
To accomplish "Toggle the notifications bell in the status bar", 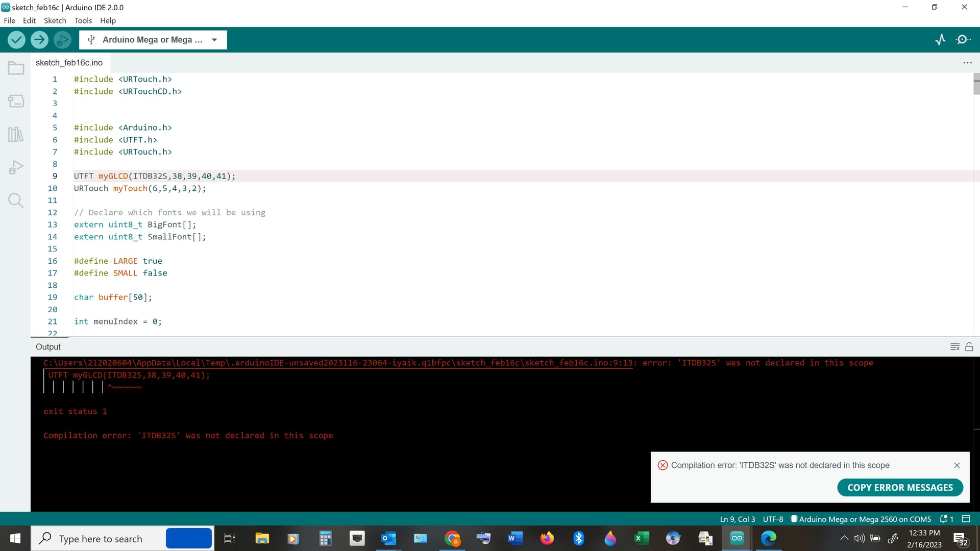I will point(944,519).
